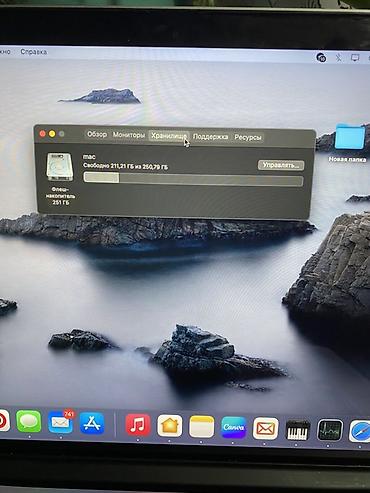Click the round badge icon in the menu bar
Viewport: 370px width, 493px height.
click(321, 58)
